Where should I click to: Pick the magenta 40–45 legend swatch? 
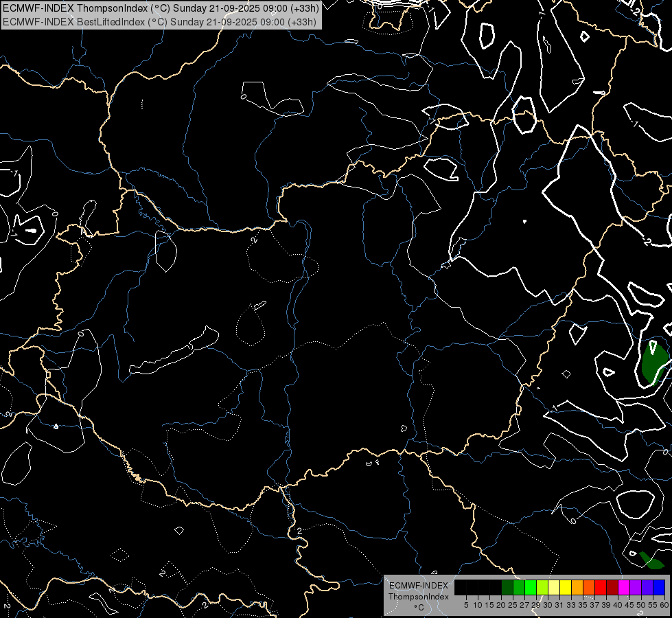coord(624,587)
